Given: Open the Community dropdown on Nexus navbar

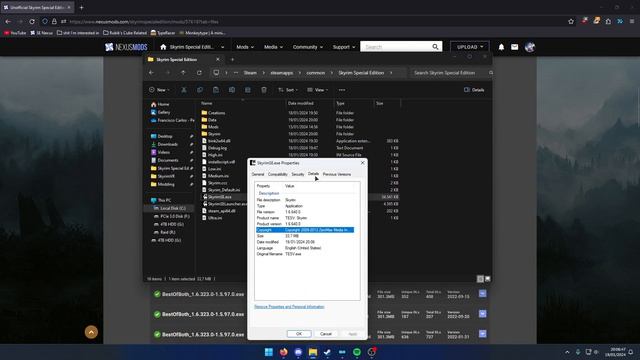Looking at the screenshot, I should pos(308,47).
